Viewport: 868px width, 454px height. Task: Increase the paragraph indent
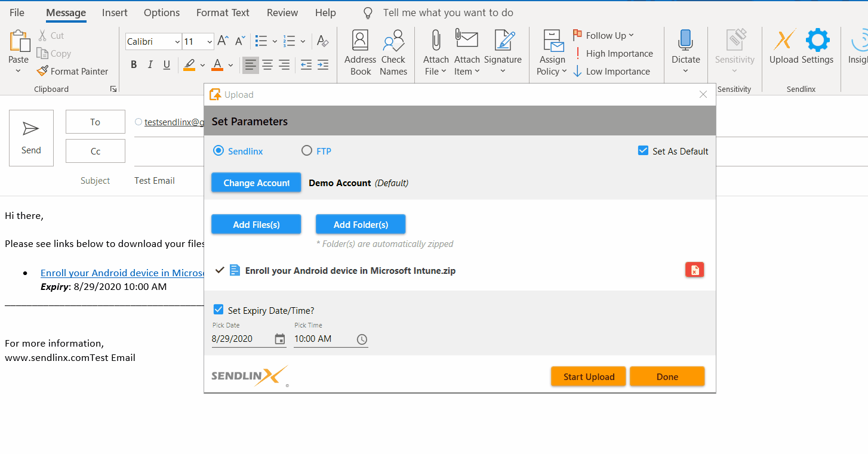323,65
